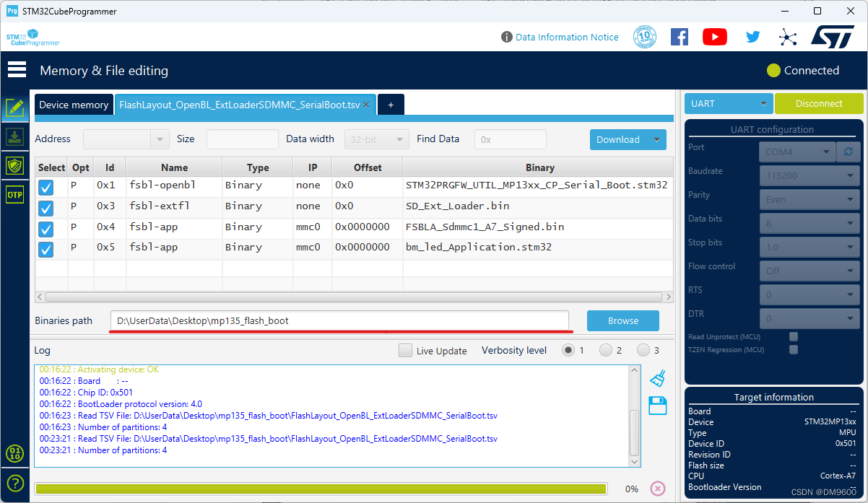Open the DTR dropdown

click(x=809, y=318)
